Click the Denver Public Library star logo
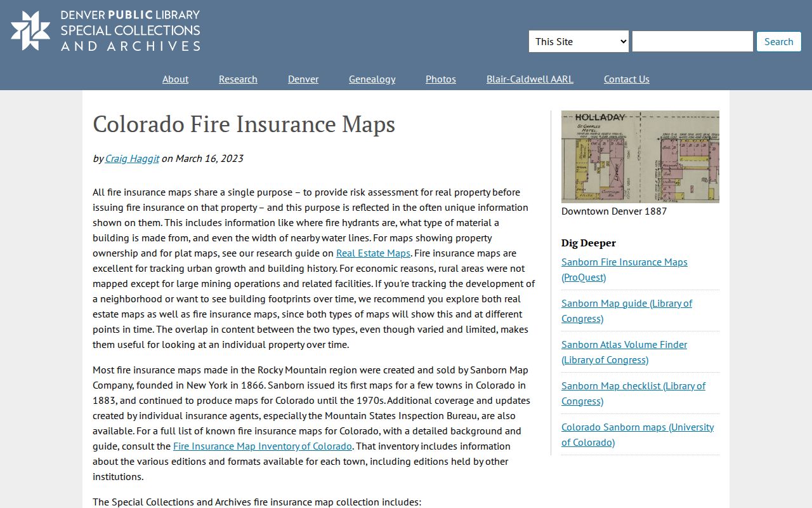The height and width of the screenshot is (508, 812). click(30, 30)
